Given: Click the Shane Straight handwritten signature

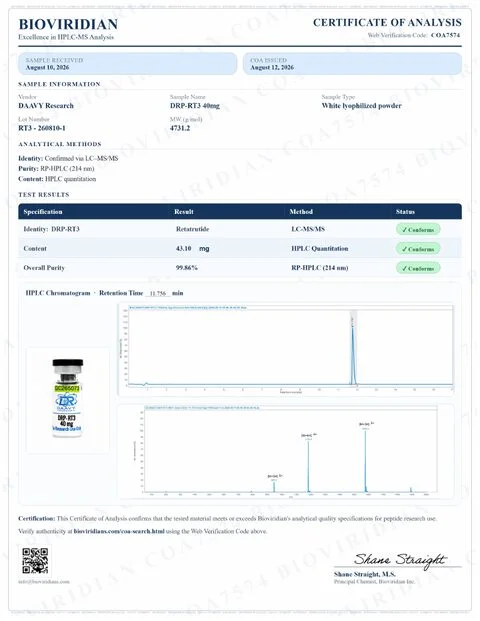Looking at the screenshot, I should [x=399, y=560].
